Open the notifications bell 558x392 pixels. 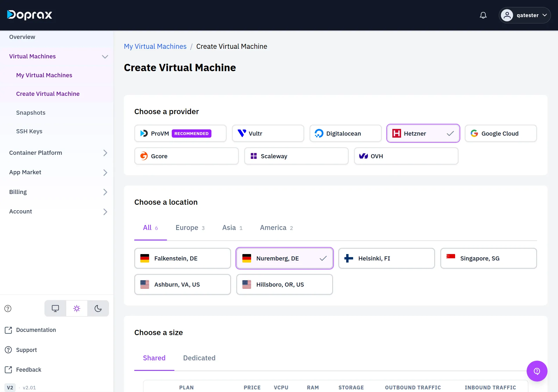(x=483, y=15)
